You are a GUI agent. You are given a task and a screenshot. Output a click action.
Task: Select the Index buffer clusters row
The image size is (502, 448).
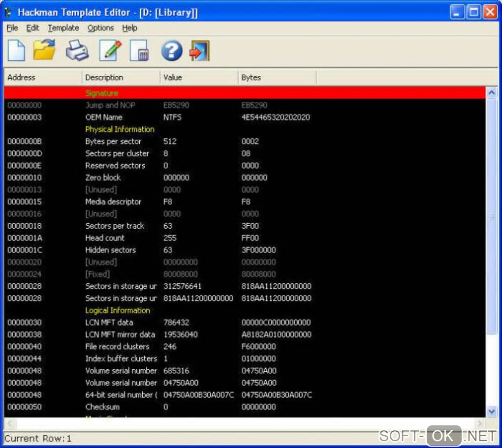[245, 358]
